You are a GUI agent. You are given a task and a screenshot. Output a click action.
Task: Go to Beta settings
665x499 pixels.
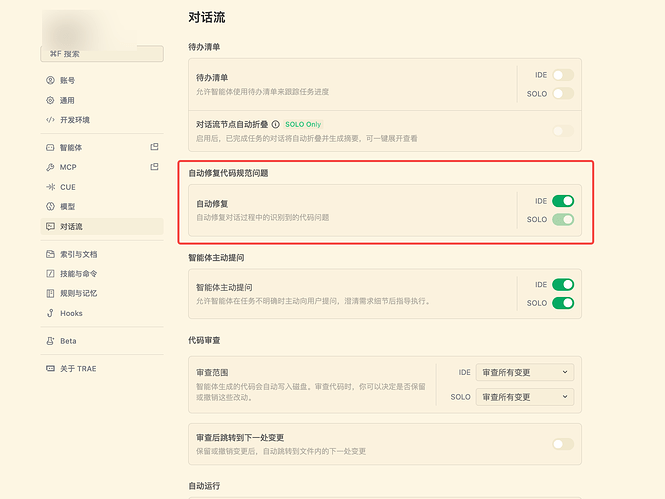[102, 341]
